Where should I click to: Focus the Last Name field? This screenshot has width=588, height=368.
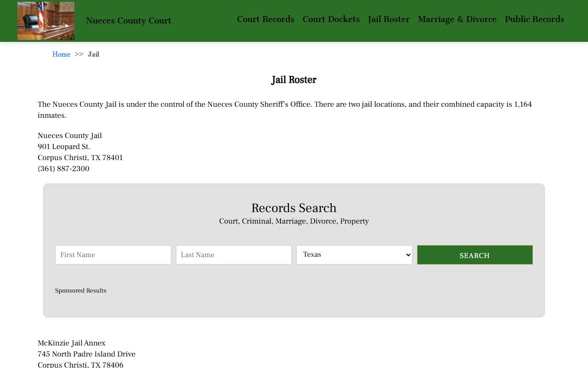234,255
